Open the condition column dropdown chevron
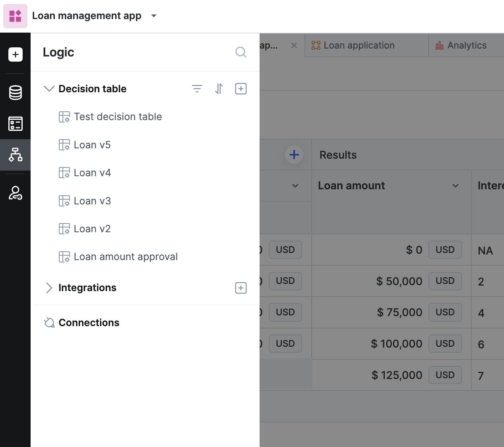504x447 pixels. pyautogui.click(x=295, y=186)
